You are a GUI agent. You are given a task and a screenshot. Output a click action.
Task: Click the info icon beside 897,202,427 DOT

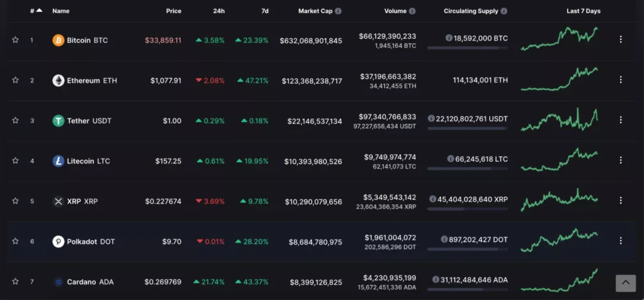click(444, 239)
